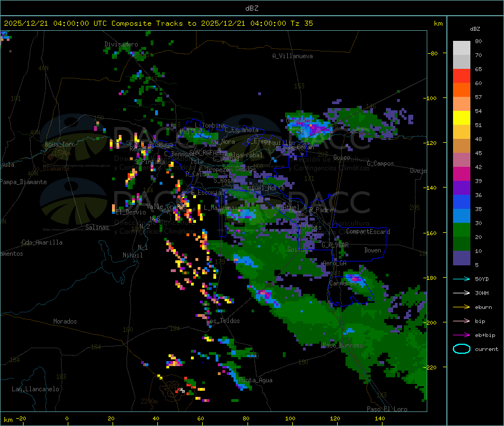Click the 'C_Española' map label
The width and height of the screenshot is (504, 426).
coord(241,130)
